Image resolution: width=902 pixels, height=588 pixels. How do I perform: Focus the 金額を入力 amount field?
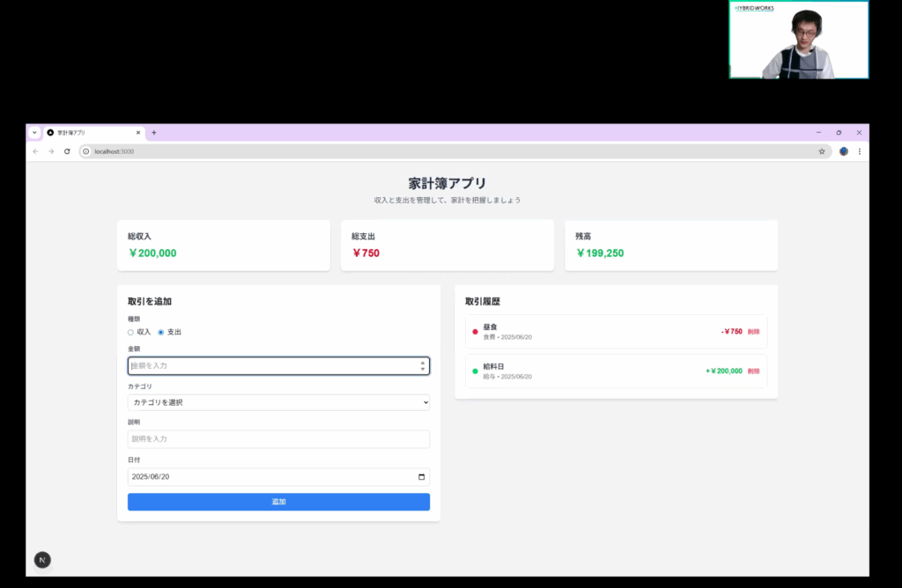pyautogui.click(x=278, y=365)
